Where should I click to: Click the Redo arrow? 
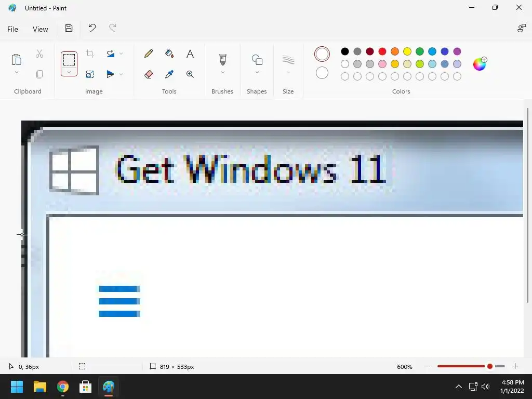[x=113, y=28]
